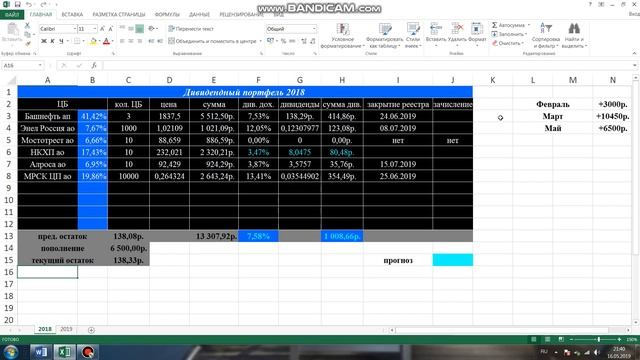Switch to ДАННЫЕ ribbon tab

(x=199, y=15)
